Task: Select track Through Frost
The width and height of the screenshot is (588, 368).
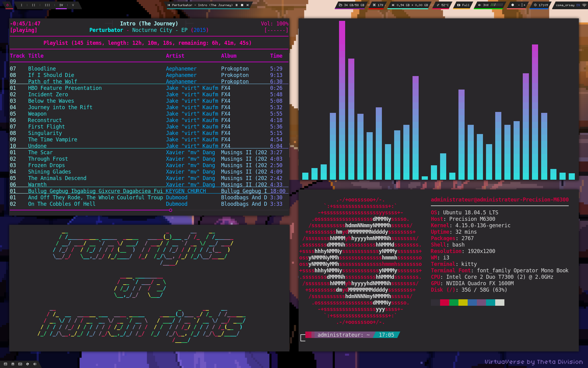Action: pyautogui.click(x=149, y=159)
